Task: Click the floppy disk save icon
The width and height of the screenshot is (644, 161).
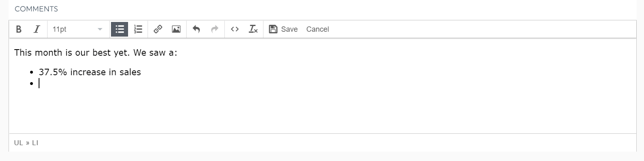Action: (273, 29)
